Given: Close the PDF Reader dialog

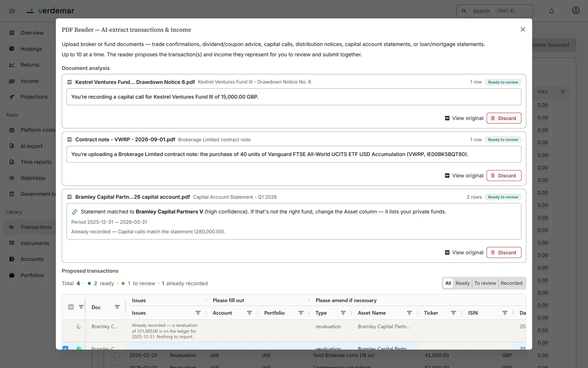Looking at the screenshot, I should pos(523,29).
